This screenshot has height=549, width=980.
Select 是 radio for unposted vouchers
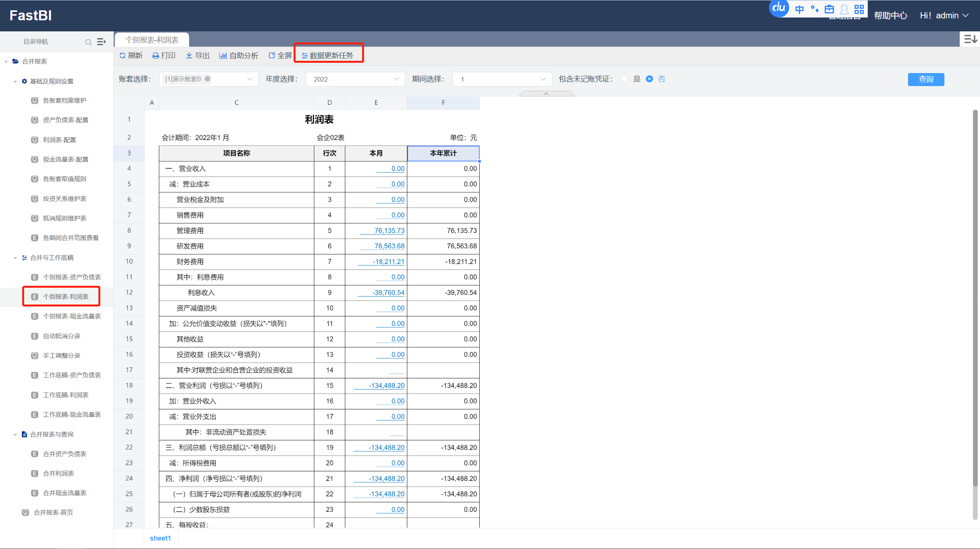(625, 79)
